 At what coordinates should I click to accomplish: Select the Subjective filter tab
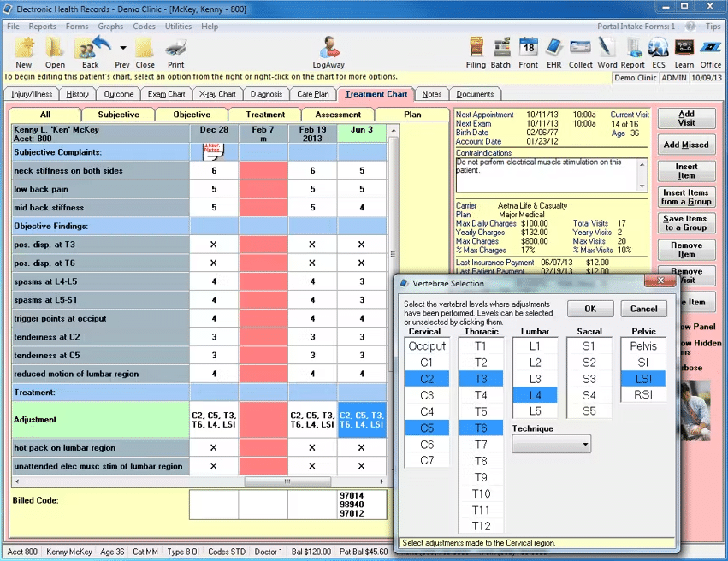(x=118, y=115)
